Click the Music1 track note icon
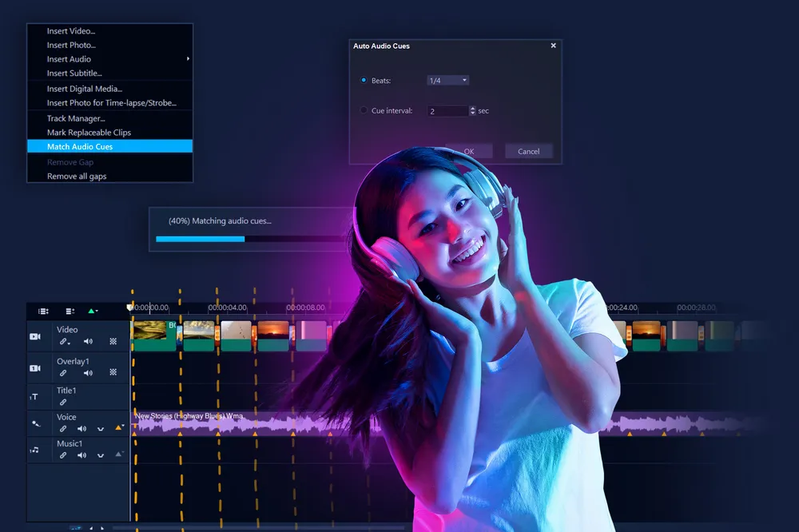Viewport: 799px width, 532px height. tap(34, 451)
